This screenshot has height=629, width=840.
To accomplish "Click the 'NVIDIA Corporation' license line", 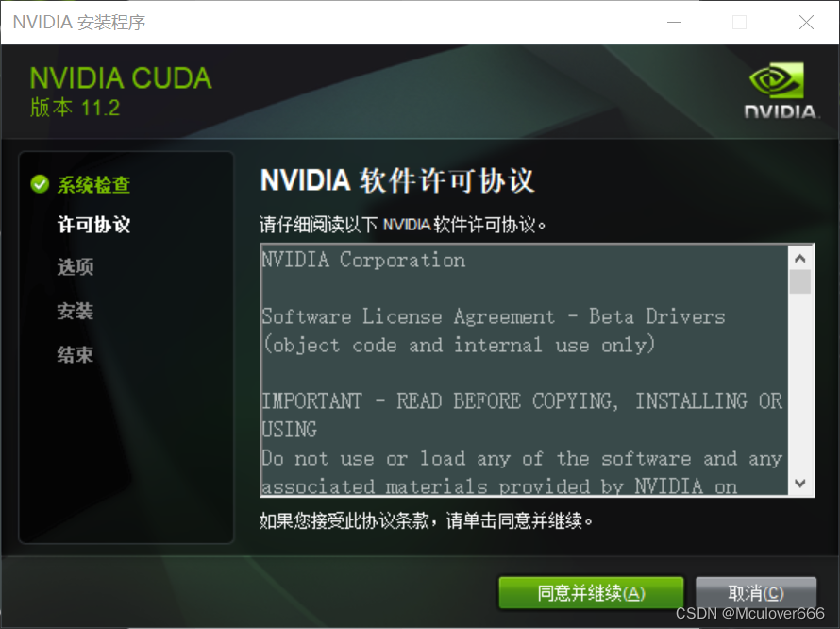I will tap(363, 260).
